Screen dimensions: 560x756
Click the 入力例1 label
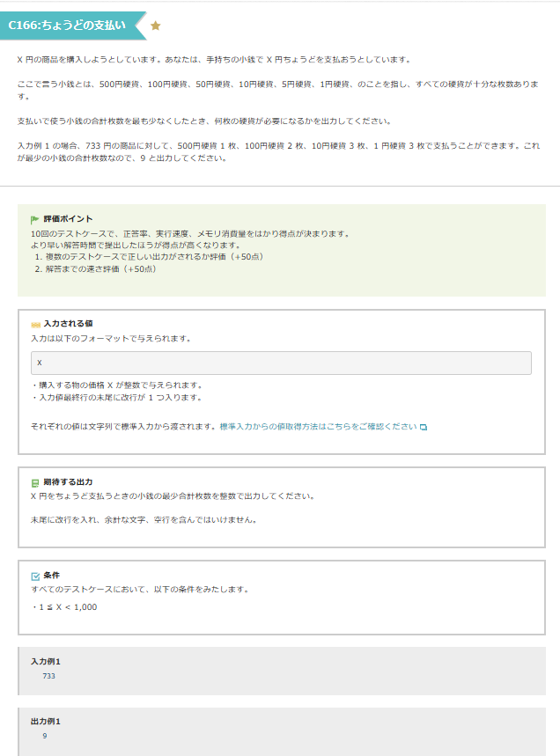[x=45, y=661]
